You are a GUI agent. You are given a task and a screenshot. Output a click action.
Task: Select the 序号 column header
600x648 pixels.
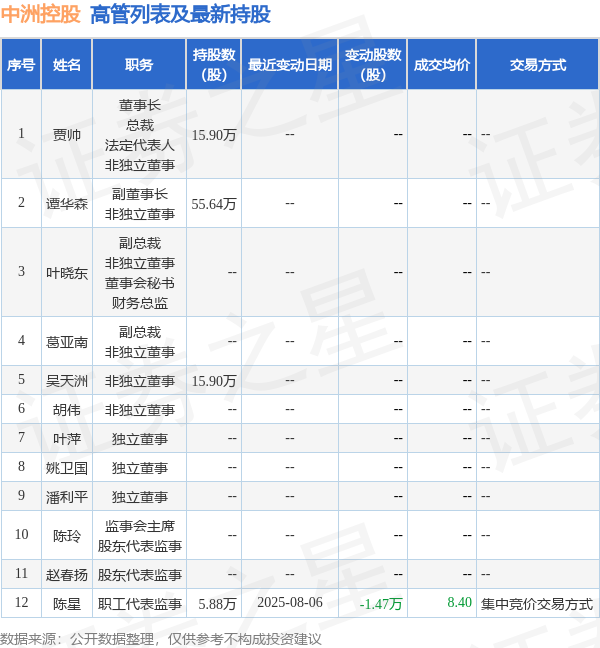point(21,65)
